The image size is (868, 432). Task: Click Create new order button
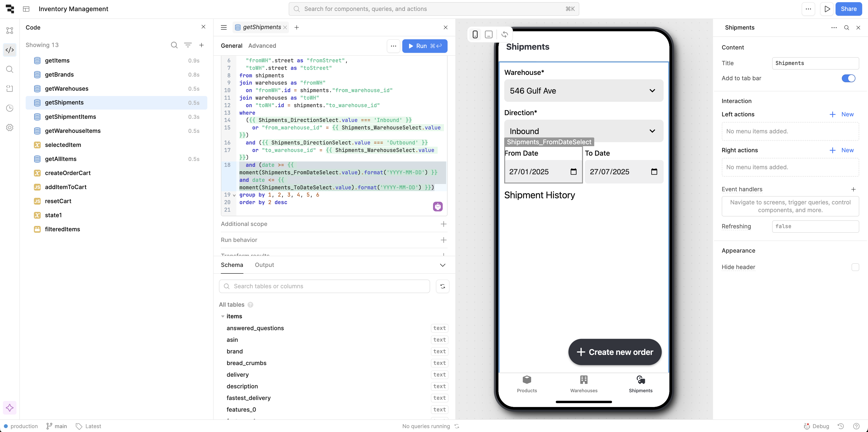coord(615,352)
